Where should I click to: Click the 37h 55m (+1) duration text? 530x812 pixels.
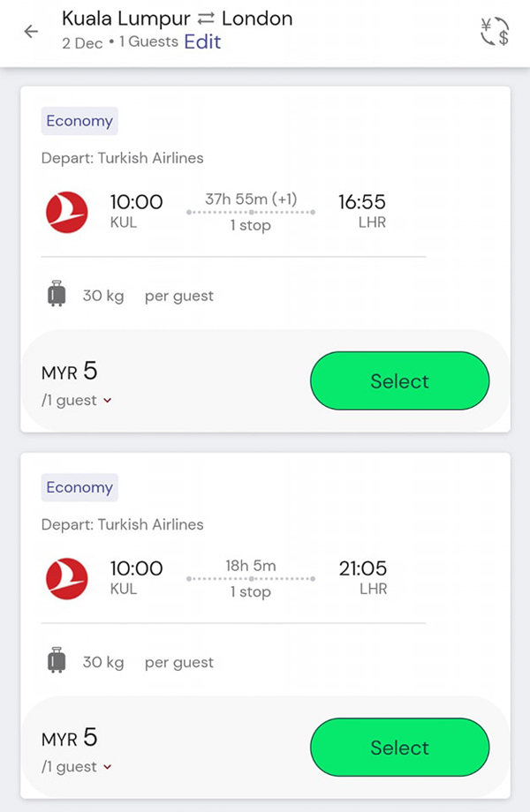coord(251,199)
